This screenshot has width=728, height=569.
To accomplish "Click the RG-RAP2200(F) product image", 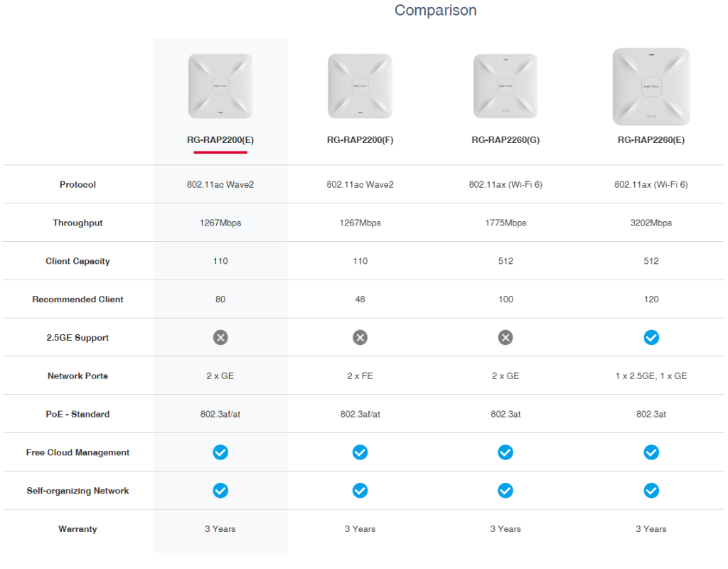I will pyautogui.click(x=360, y=86).
